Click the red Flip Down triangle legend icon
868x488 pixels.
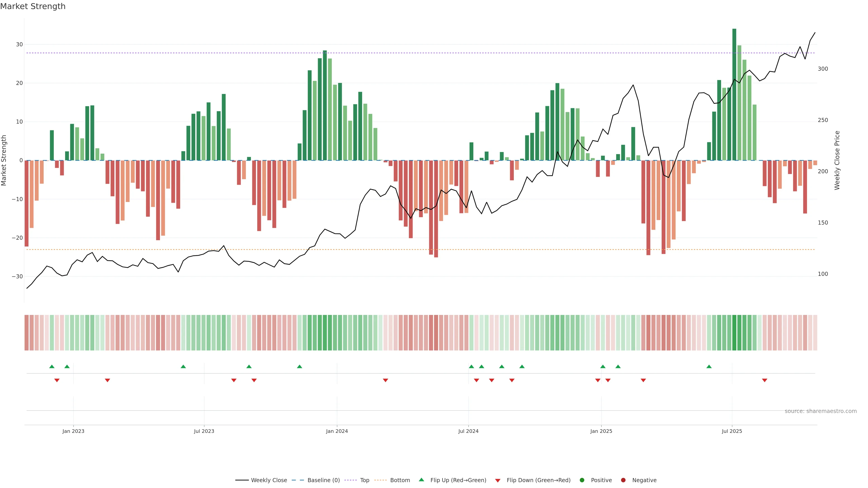coord(497,481)
